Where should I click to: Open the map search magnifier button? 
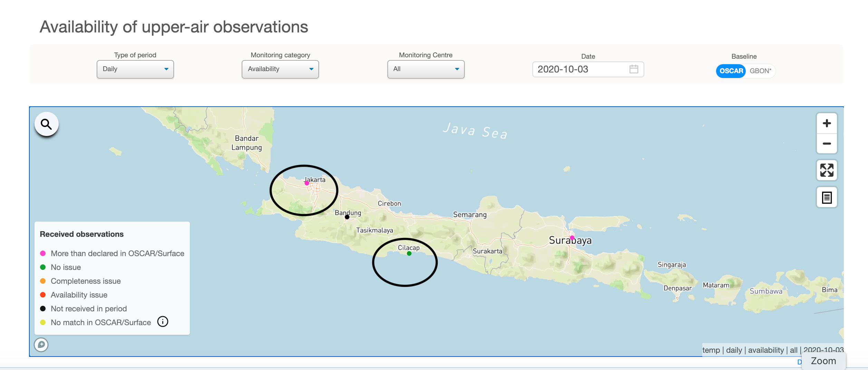[46, 124]
